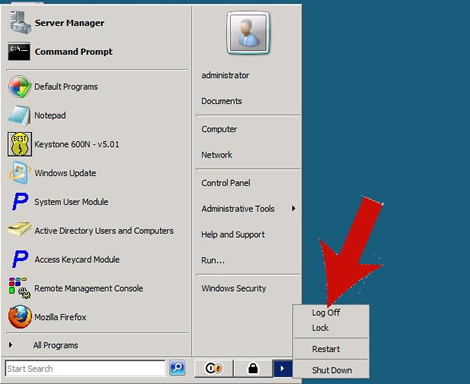Click the Default Programs globe icon

coord(20,86)
